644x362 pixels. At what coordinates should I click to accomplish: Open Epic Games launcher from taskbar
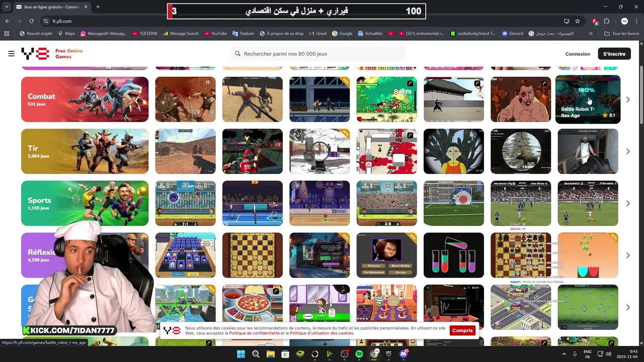click(x=388, y=354)
